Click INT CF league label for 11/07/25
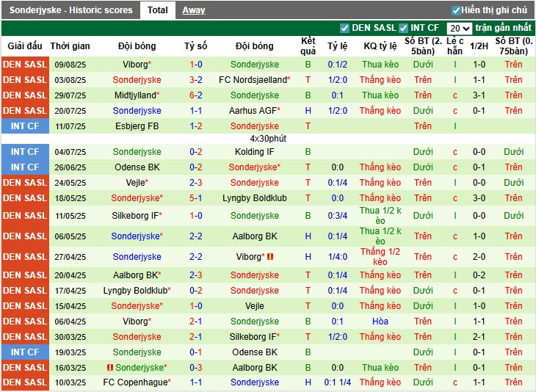This screenshot has width=536, height=392. coord(25,126)
